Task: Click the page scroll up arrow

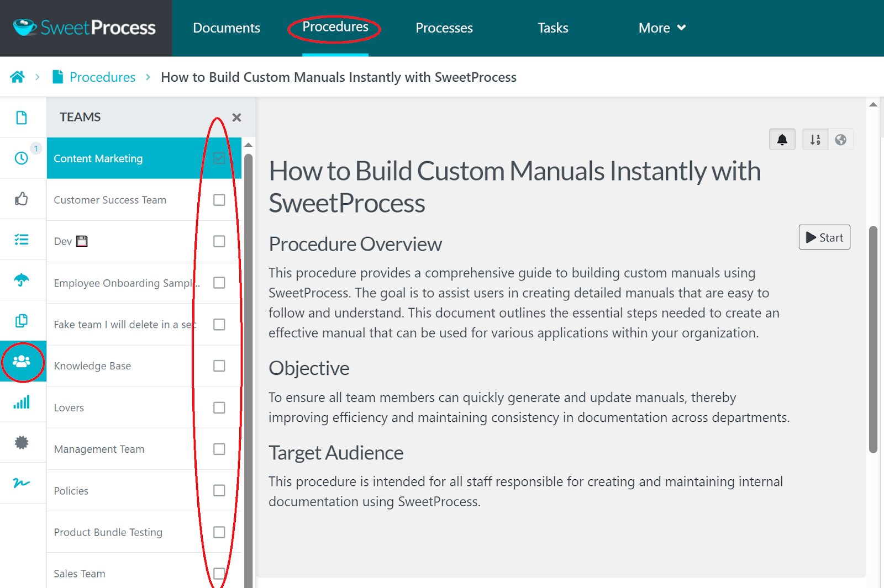Action: pyautogui.click(x=873, y=104)
